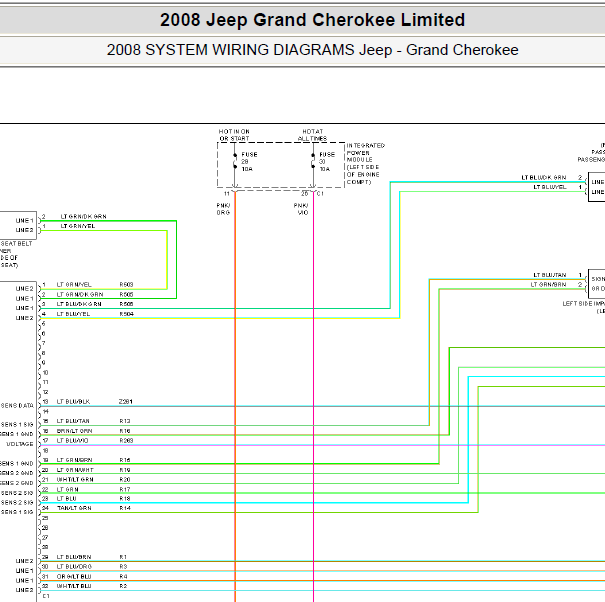Click the "PNK/ORG" wire color label
The width and height of the screenshot is (605, 602).
[223, 209]
